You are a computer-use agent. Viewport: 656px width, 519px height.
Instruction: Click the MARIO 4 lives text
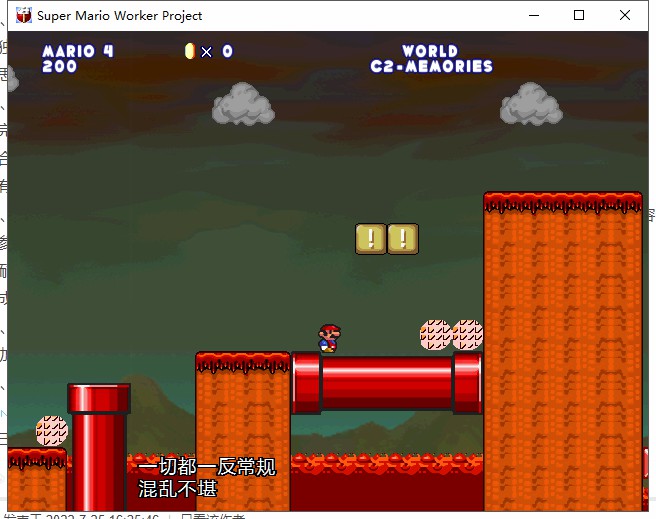pos(78,51)
